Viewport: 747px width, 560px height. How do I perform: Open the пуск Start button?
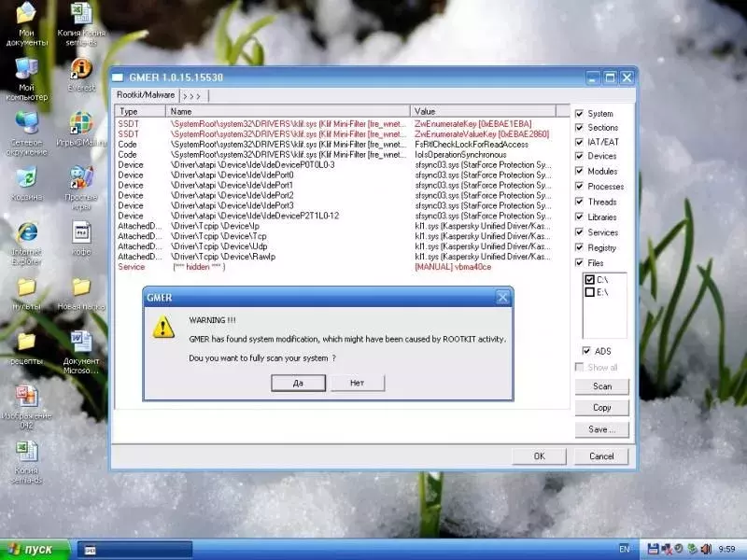[35, 550]
